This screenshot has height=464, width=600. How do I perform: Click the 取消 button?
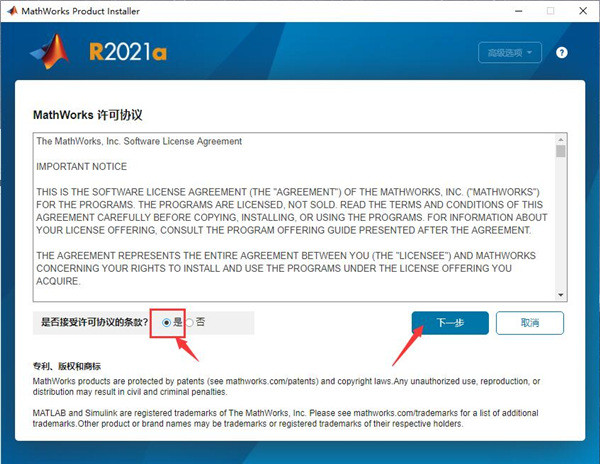(x=530, y=323)
